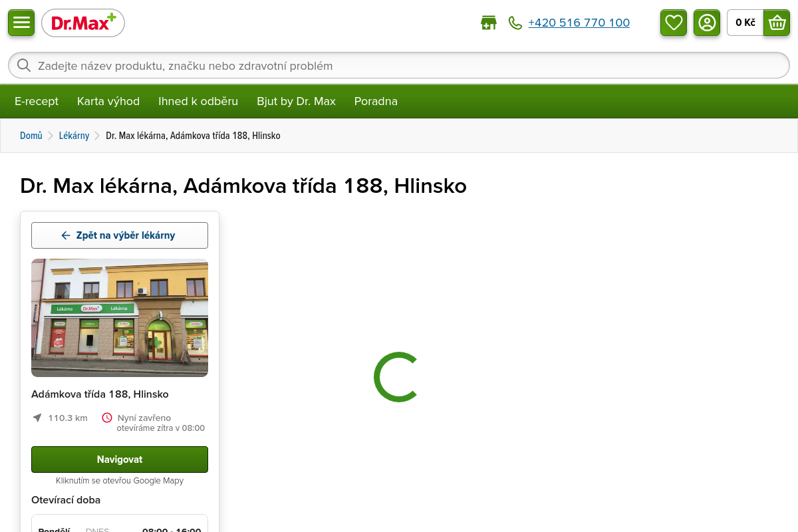Open the Karta výhod menu item
The width and height of the screenshot is (798, 532).
coord(108,101)
